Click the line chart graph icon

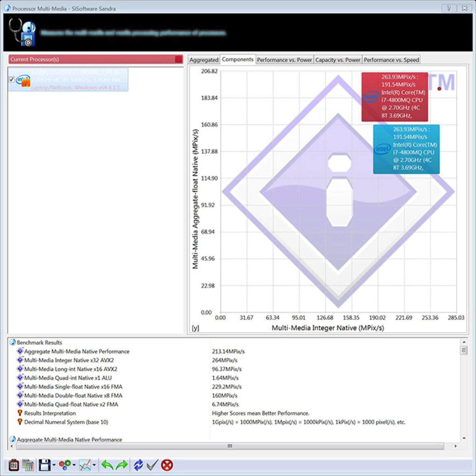85,465
